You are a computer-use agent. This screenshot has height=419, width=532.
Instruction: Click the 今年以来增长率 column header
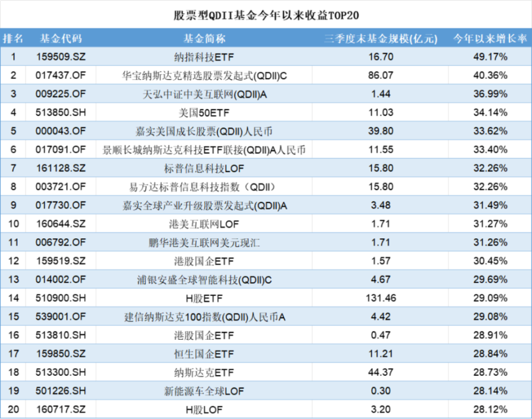click(x=490, y=38)
